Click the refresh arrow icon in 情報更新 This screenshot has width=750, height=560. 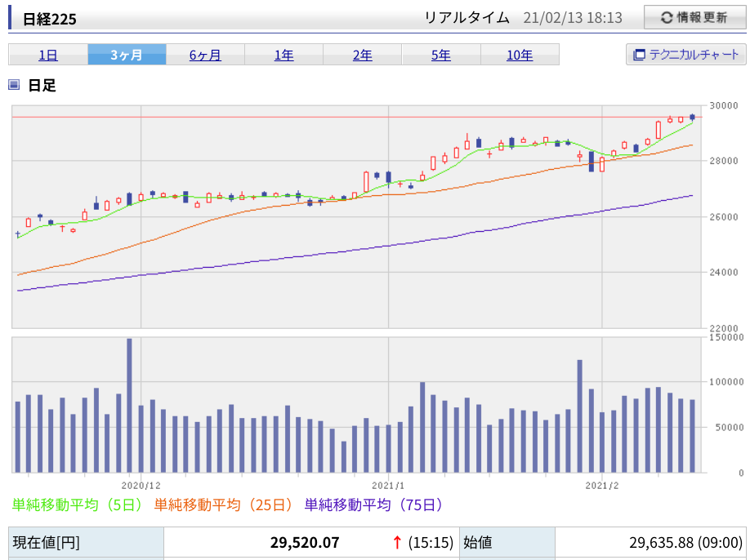click(667, 18)
